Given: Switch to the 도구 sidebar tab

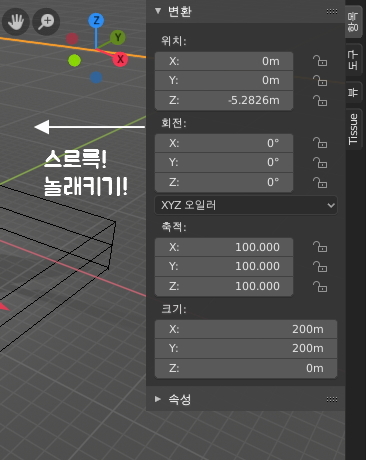Looking at the screenshot, I should 354,60.
